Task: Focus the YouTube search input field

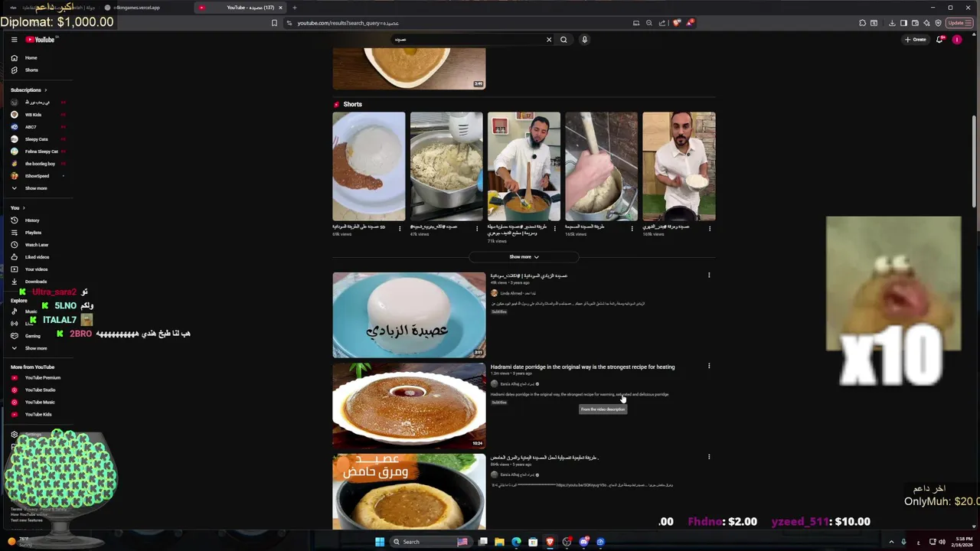Action: [x=467, y=40]
